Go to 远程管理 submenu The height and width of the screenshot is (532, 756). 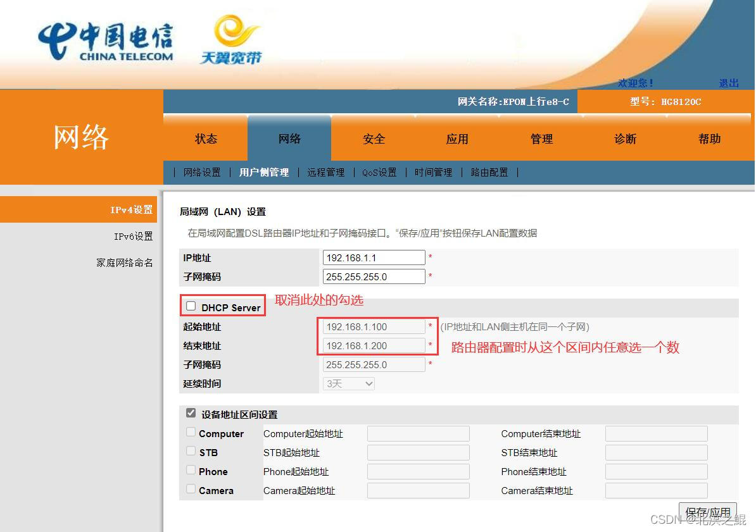click(326, 173)
